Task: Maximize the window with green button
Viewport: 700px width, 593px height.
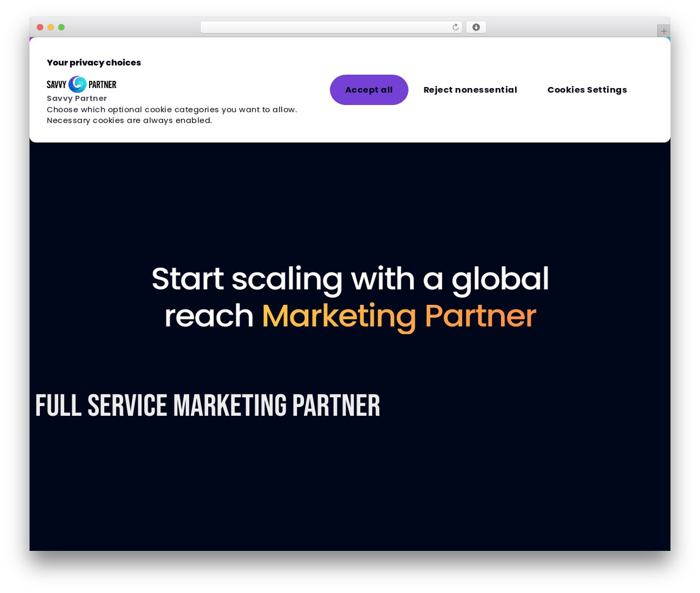Action: coord(61,27)
